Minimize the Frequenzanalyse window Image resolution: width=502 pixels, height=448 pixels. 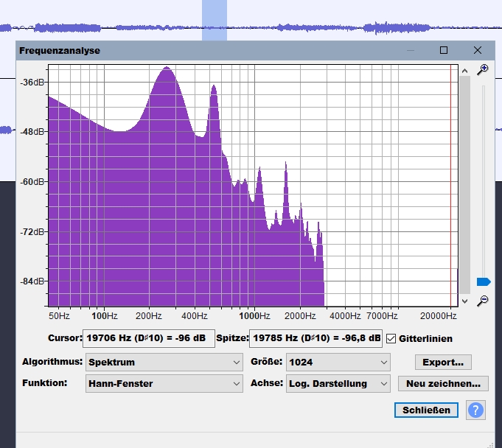coord(410,50)
